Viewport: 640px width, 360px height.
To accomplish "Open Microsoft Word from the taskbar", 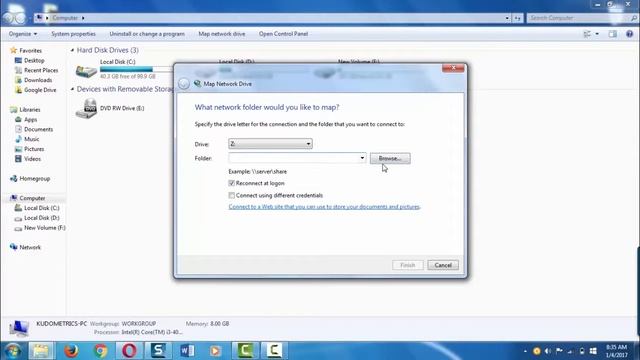I will click(187, 351).
